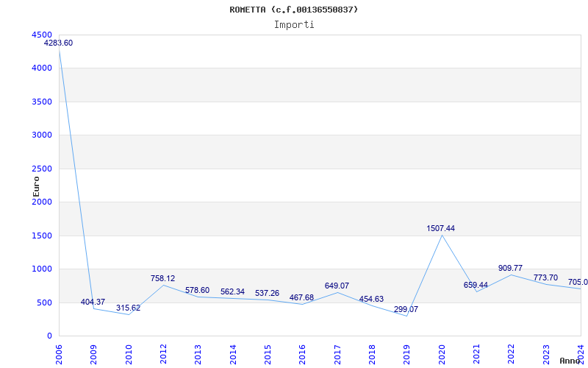Click the 2015 year axis label
Screen dimensions: 588x368
(x=268, y=355)
